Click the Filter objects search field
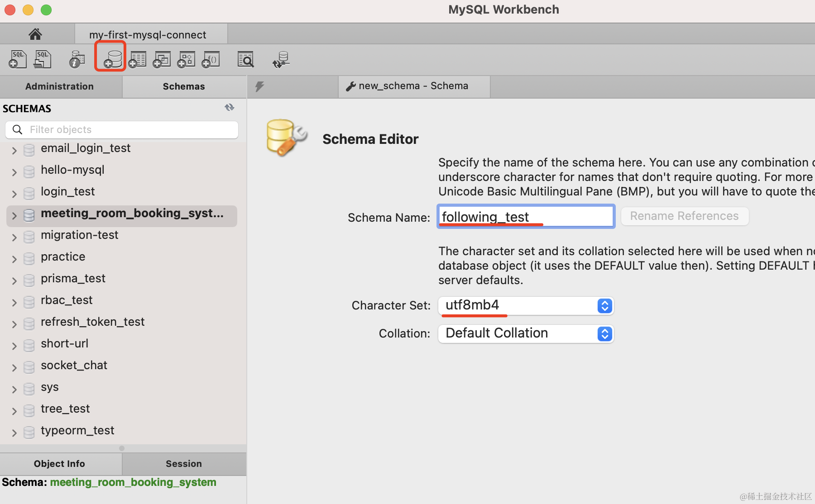 point(122,130)
